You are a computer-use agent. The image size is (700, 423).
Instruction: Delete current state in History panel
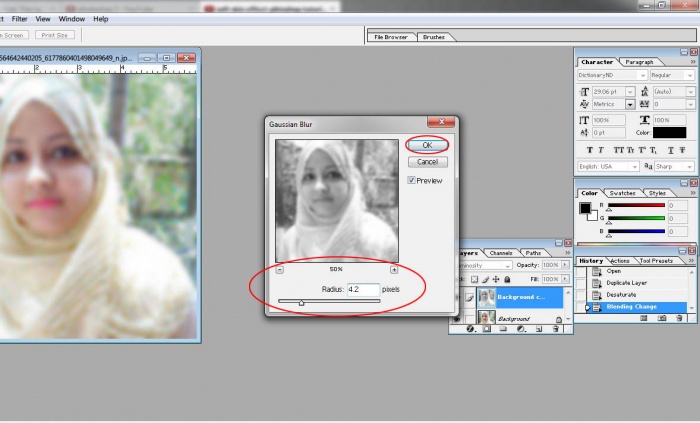pyautogui.click(x=679, y=318)
